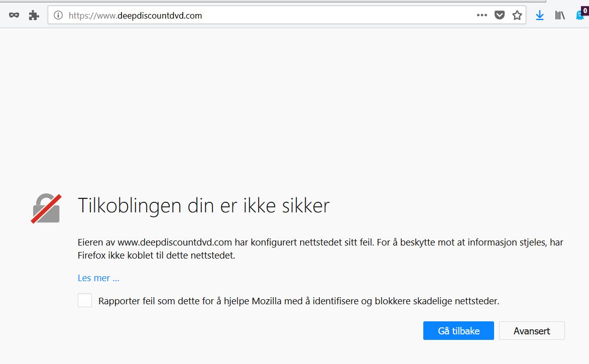Click the Ghostery extension icon with the badge
The width and height of the screenshot is (589, 364).
(x=582, y=14)
